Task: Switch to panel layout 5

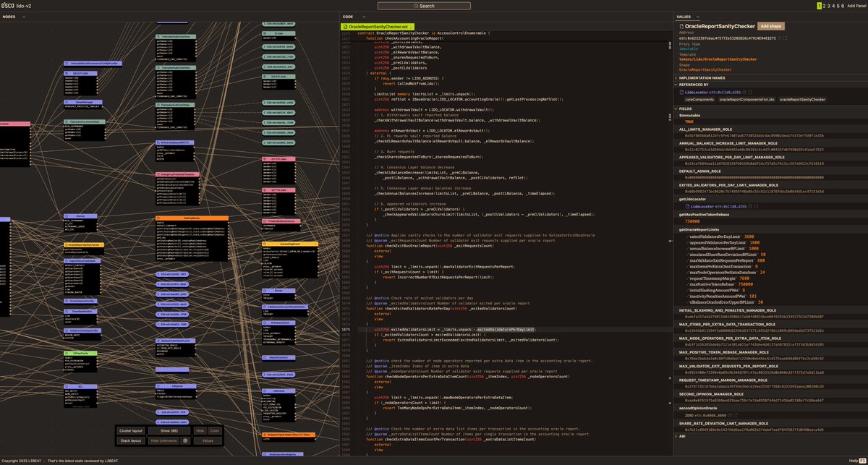Action: [x=839, y=5]
